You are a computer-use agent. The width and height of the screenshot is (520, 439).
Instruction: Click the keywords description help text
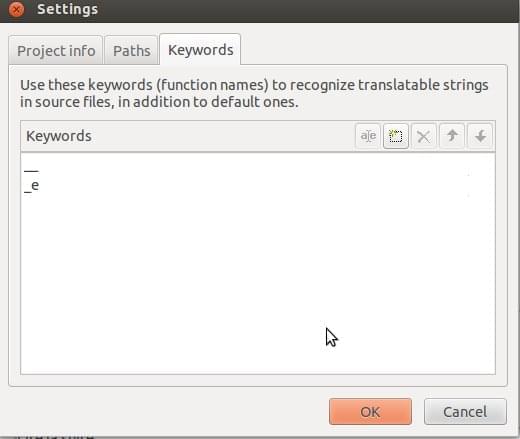(x=254, y=93)
